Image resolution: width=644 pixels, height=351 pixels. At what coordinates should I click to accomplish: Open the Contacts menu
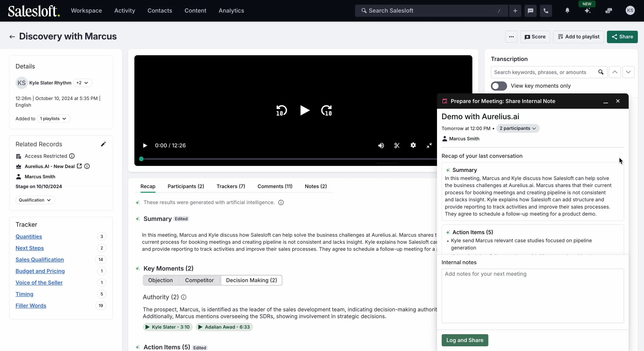160,10
